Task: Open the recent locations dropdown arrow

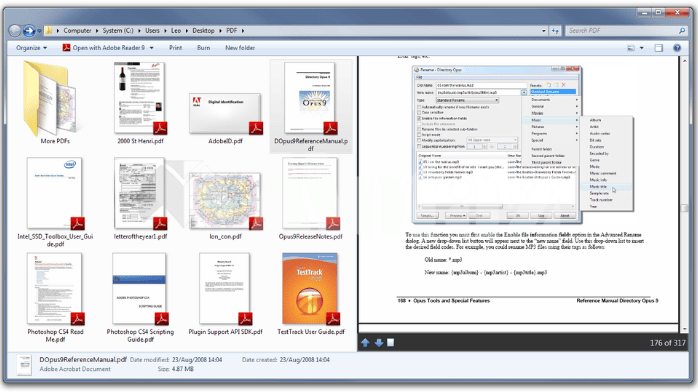Action: pos(39,31)
